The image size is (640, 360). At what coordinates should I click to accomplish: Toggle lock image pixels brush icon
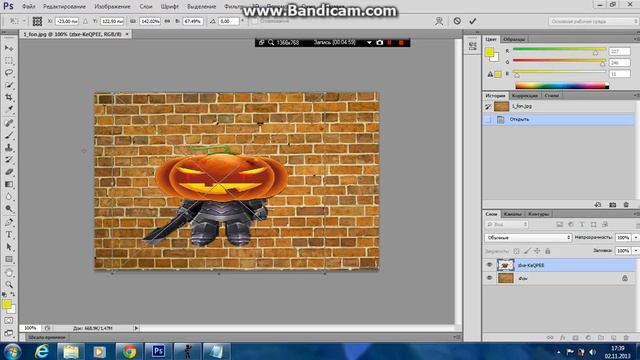[527, 251]
